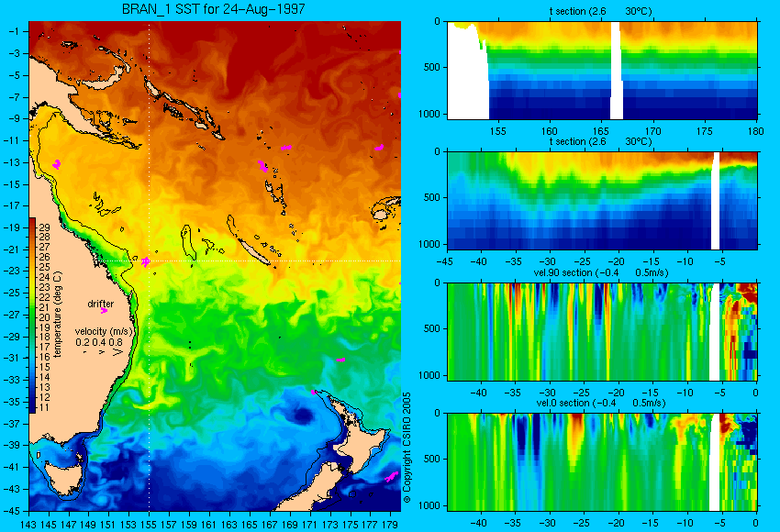Open the temperature section panel with 155–180 axis
This screenshot has height=532, width=780.
[602, 71]
